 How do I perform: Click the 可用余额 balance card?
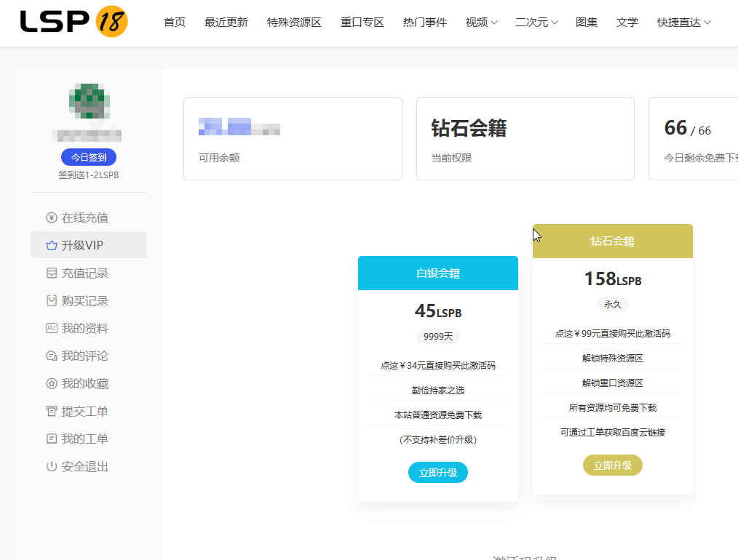point(293,139)
